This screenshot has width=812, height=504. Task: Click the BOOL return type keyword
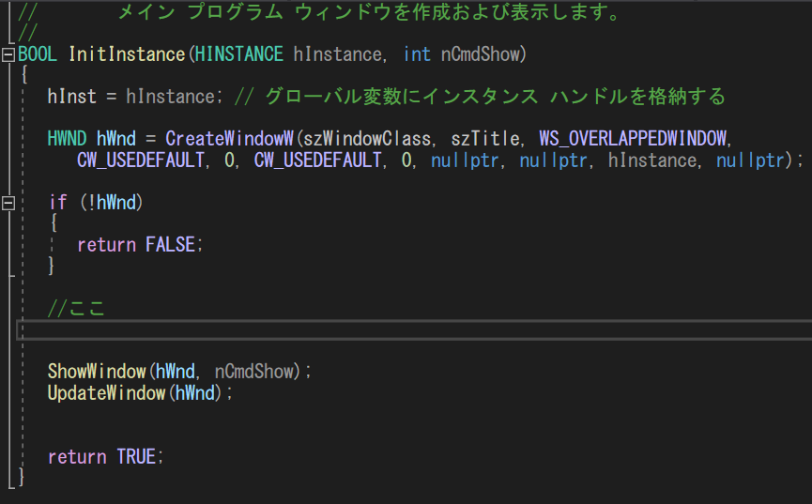click(x=38, y=54)
